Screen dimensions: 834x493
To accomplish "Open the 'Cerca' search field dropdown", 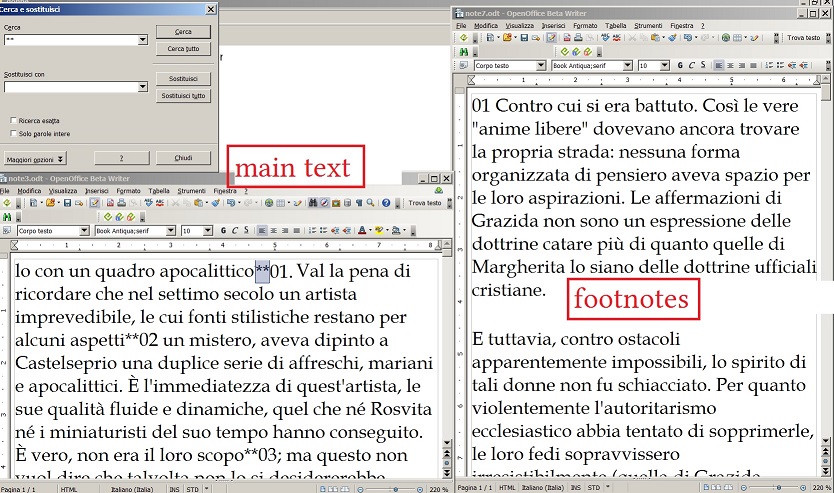I will 142,40.
